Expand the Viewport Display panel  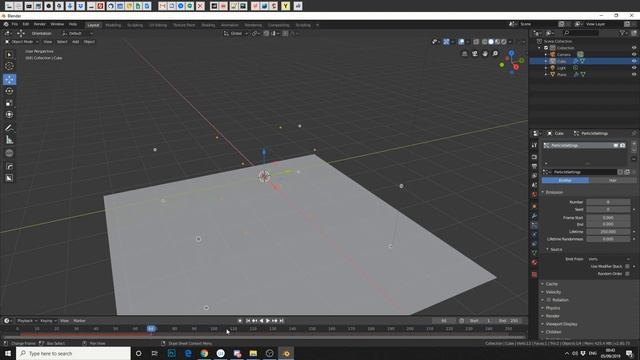click(x=561, y=324)
